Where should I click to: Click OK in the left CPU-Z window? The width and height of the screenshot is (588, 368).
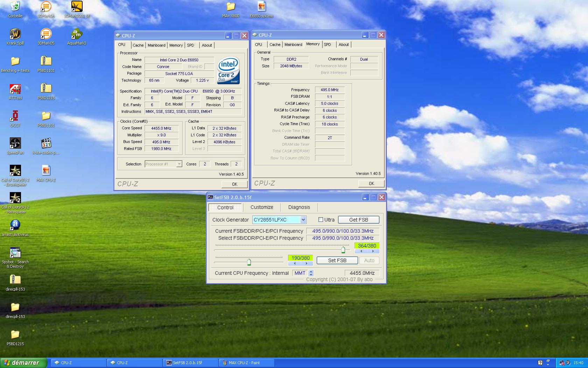pyautogui.click(x=234, y=184)
